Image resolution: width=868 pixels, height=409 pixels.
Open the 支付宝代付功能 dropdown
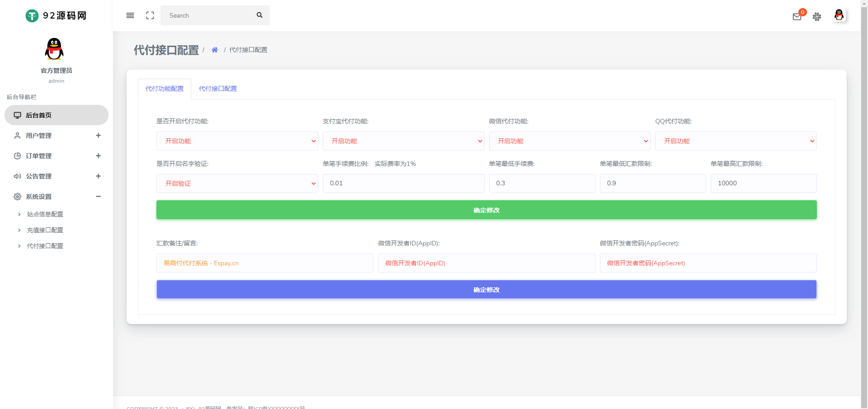tap(403, 141)
